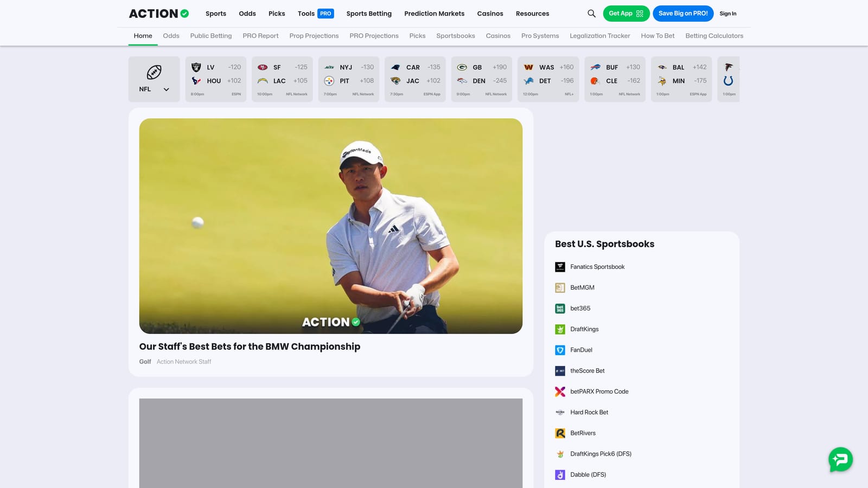Click the LAC +105 odds
The image size is (868, 488).
[301, 81]
